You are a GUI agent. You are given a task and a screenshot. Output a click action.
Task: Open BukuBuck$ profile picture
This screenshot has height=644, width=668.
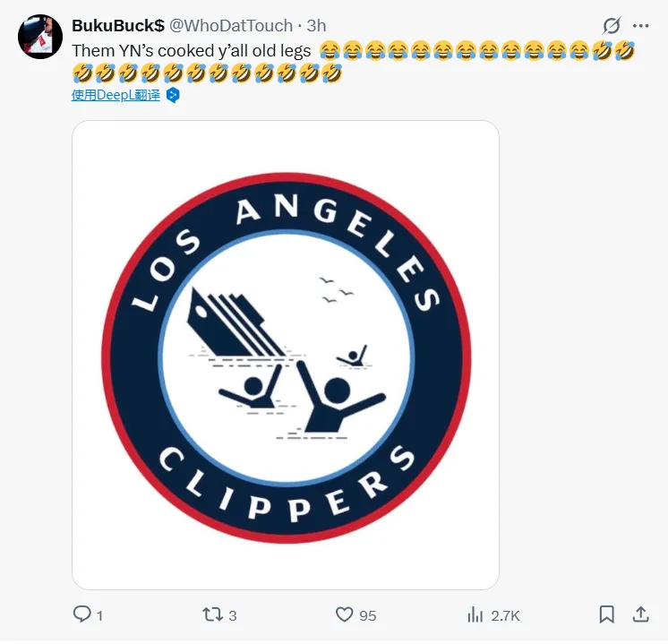[40, 37]
